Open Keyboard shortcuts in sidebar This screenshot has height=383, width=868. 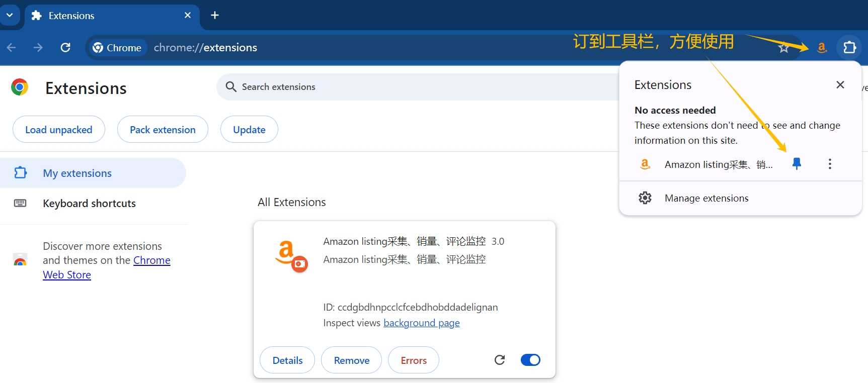[93, 203]
